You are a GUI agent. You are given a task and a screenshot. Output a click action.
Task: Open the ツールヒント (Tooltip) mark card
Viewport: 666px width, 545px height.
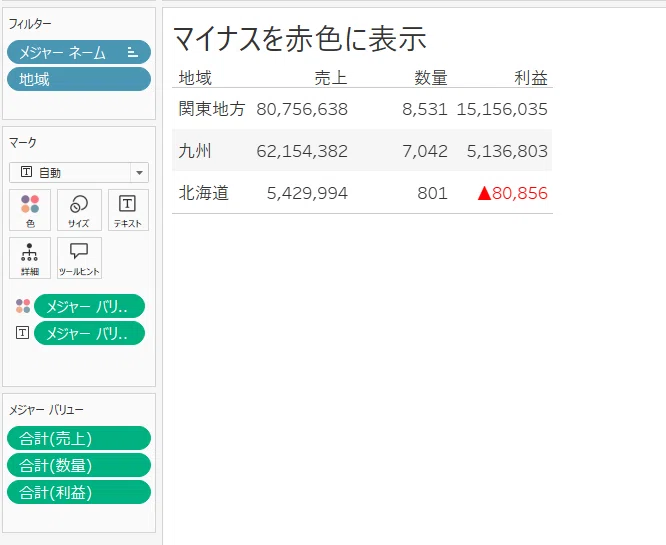click(79, 258)
